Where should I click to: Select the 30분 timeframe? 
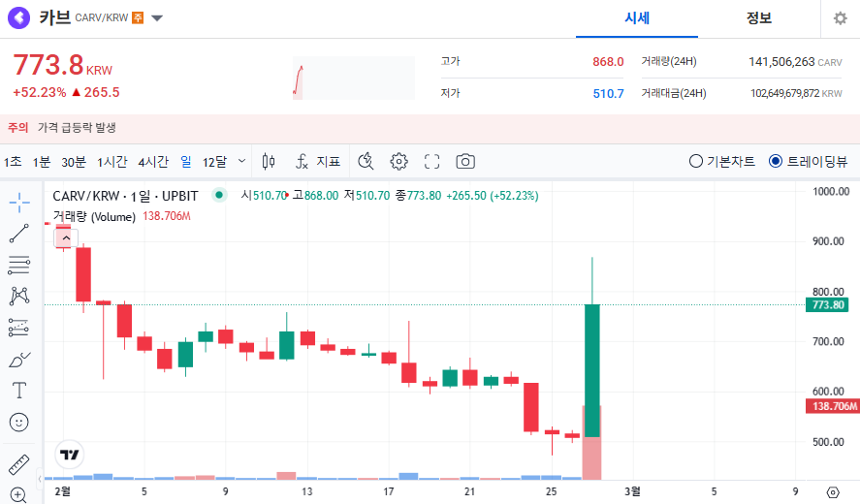(x=74, y=162)
